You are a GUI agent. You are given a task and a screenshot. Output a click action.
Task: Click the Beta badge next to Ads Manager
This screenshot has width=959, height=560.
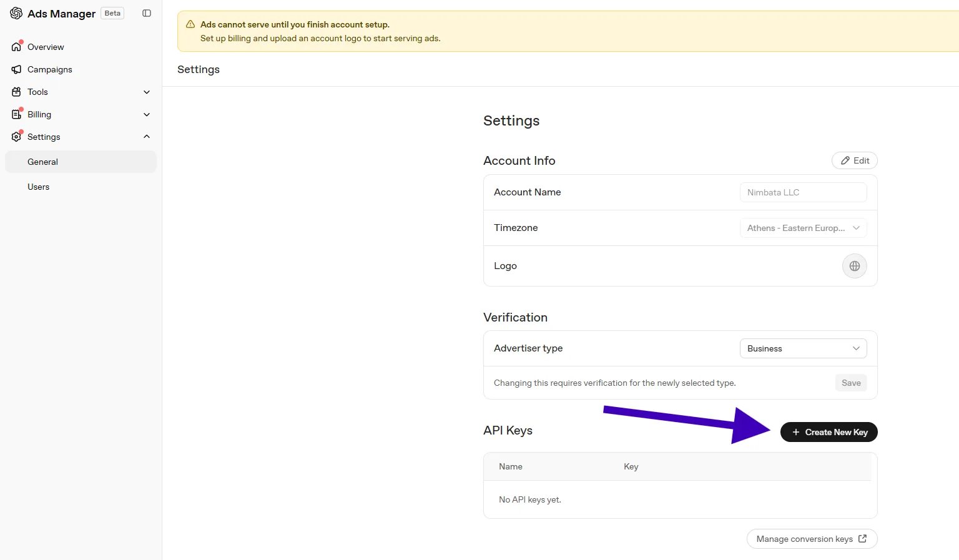tap(112, 13)
